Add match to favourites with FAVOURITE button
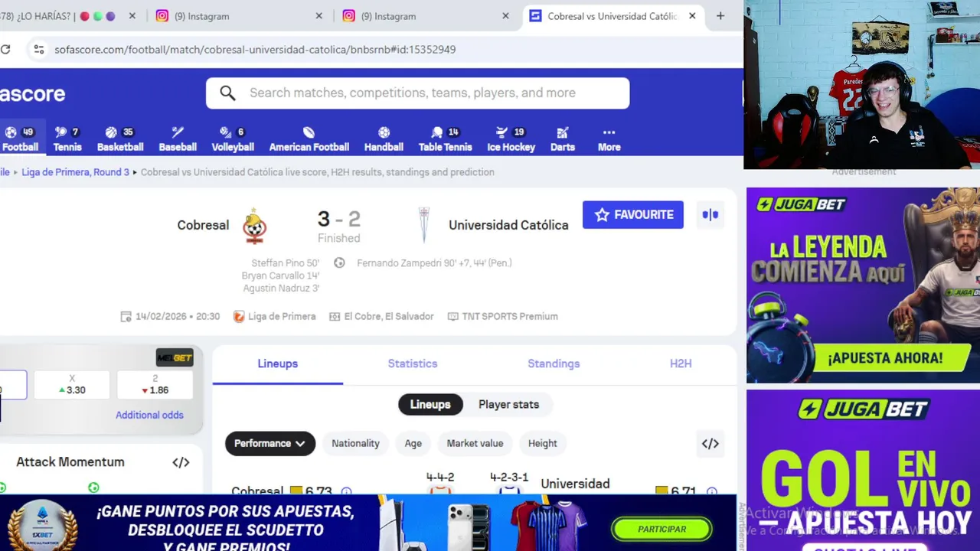 click(632, 215)
